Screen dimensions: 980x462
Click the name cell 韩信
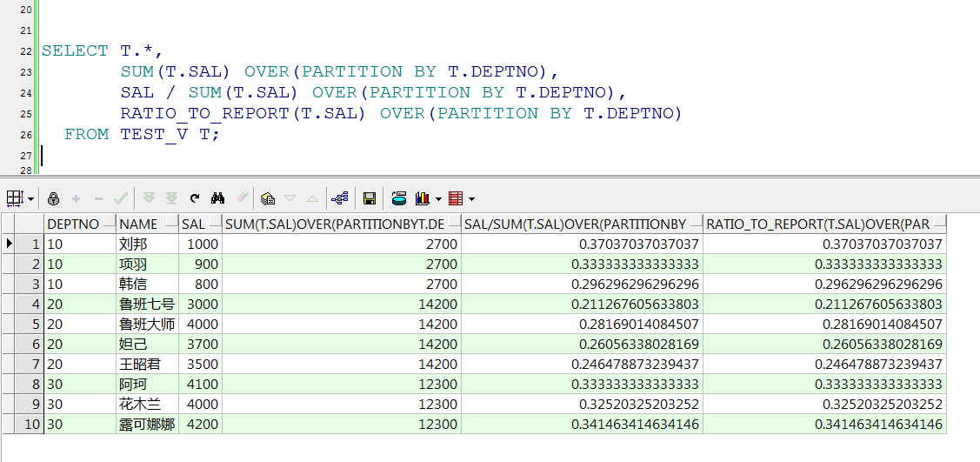tap(148, 284)
